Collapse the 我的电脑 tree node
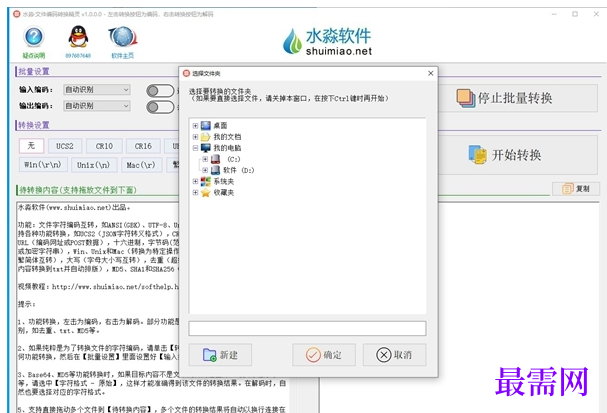 (x=195, y=148)
